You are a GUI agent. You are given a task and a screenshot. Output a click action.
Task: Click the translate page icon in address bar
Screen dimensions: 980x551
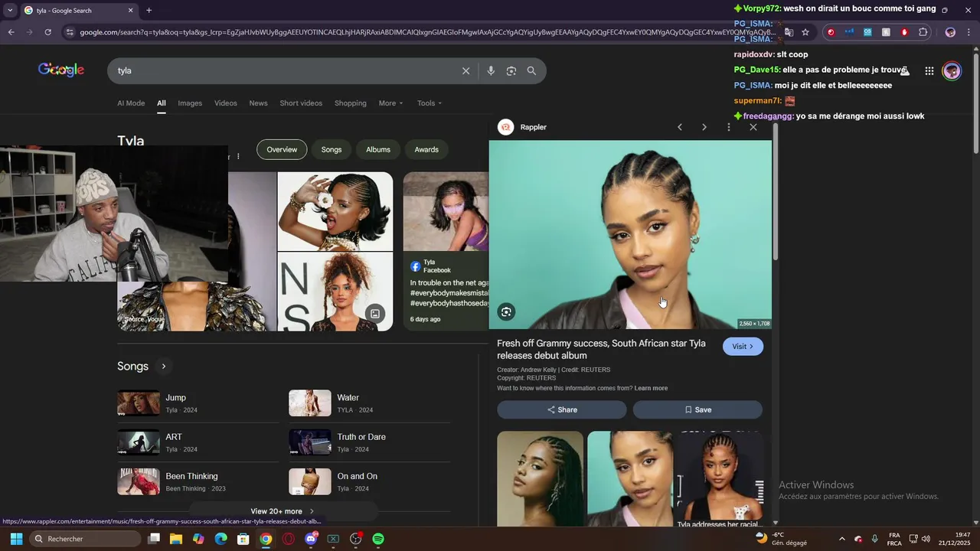[789, 32]
